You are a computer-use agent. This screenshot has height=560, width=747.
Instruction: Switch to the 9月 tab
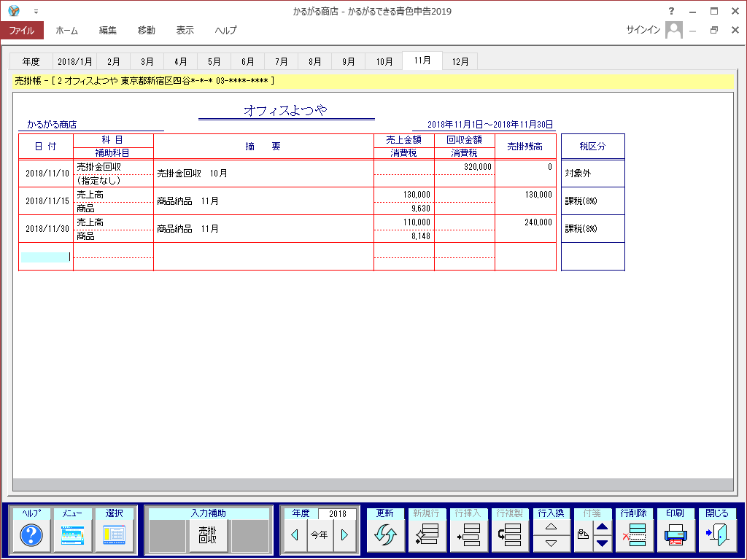[x=349, y=61]
